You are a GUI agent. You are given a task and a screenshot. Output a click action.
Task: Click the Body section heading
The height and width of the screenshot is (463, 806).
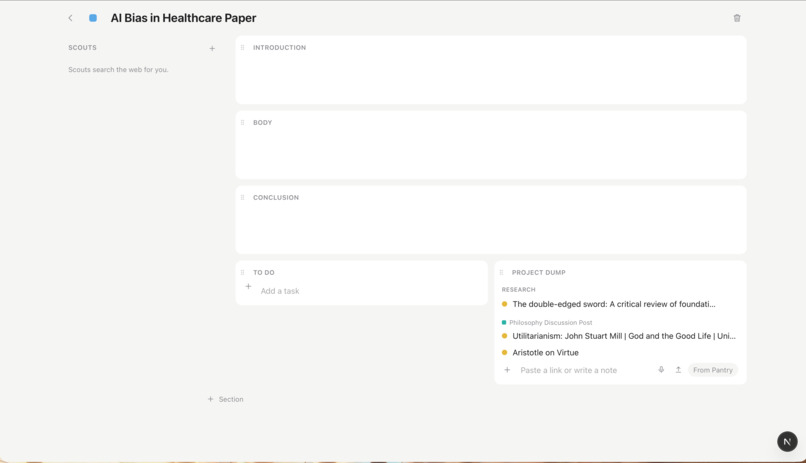point(262,122)
